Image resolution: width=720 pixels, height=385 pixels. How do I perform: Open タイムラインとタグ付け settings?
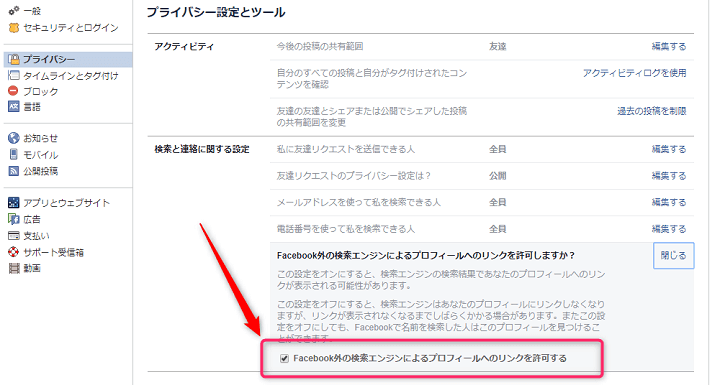71,75
